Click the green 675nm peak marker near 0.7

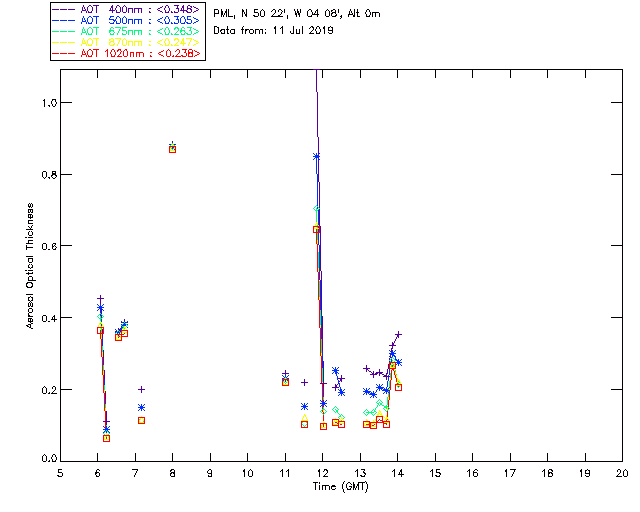pos(316,209)
